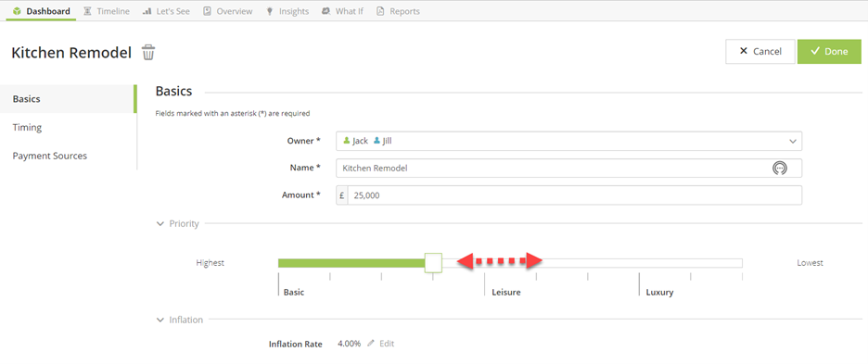Click the Lowest priority label
Image resolution: width=868 pixels, height=364 pixels.
coord(810,263)
